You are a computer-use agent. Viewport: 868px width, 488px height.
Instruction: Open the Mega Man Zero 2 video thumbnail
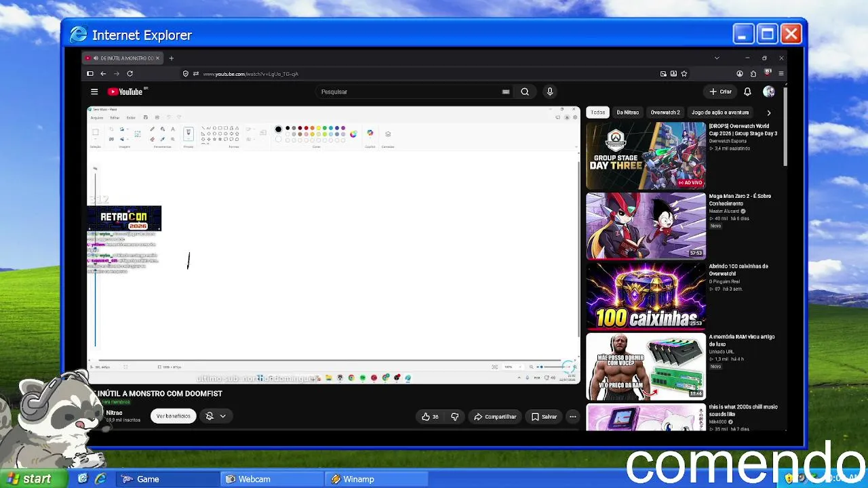pos(646,226)
